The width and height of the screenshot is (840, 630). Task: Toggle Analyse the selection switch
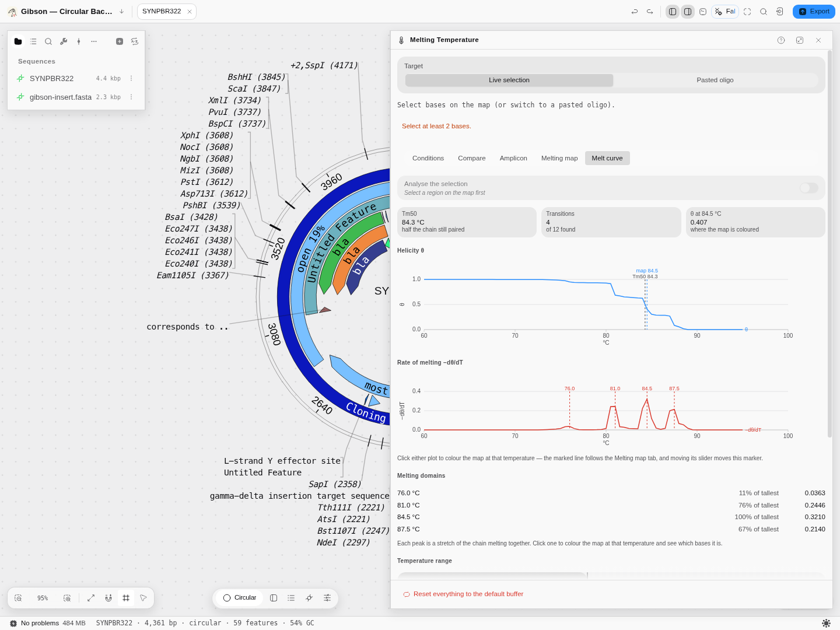click(x=809, y=188)
